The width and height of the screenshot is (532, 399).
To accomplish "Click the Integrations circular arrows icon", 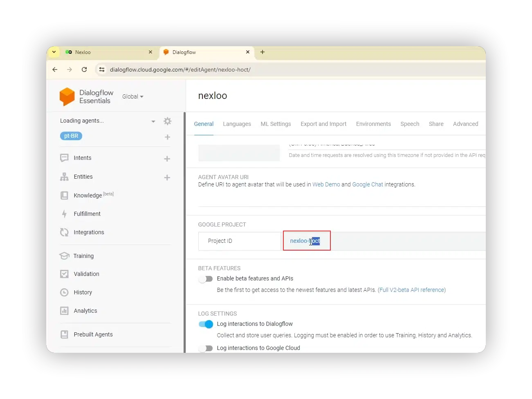I will point(64,232).
